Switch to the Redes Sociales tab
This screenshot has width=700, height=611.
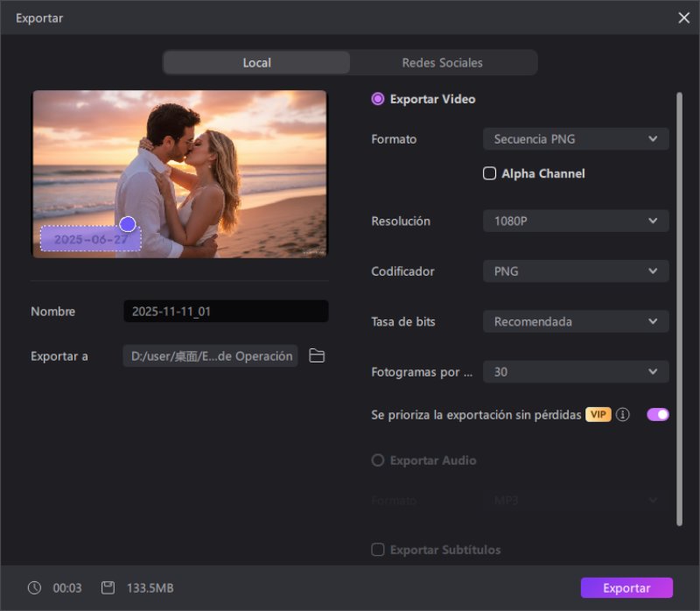click(442, 62)
